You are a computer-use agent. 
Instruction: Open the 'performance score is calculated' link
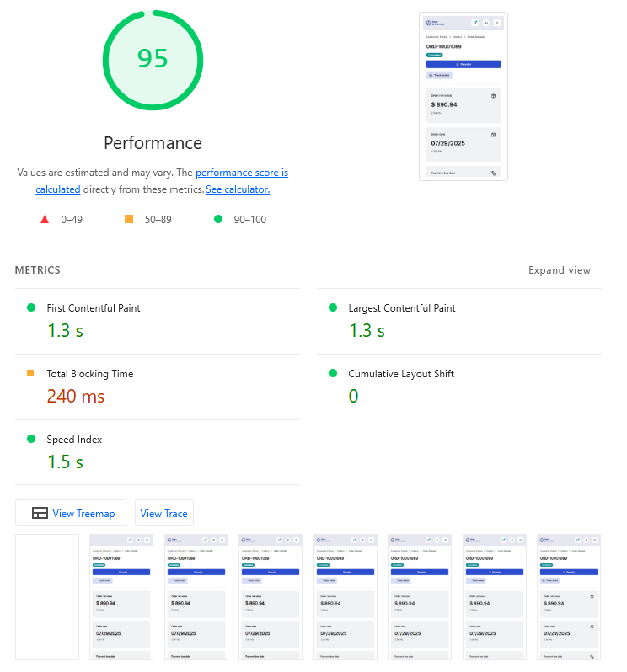point(242,173)
